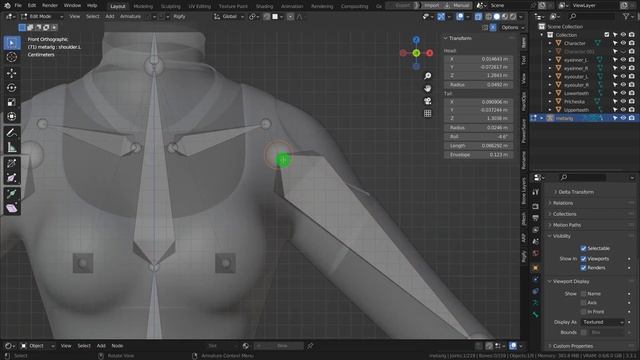This screenshot has height=360, width=640.
Task: Hide eyeinner_L with its eye icon
Action: (x=623, y=60)
